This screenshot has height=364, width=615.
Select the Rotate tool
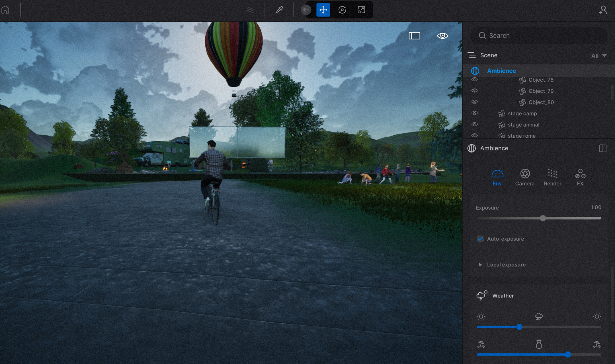(x=342, y=10)
